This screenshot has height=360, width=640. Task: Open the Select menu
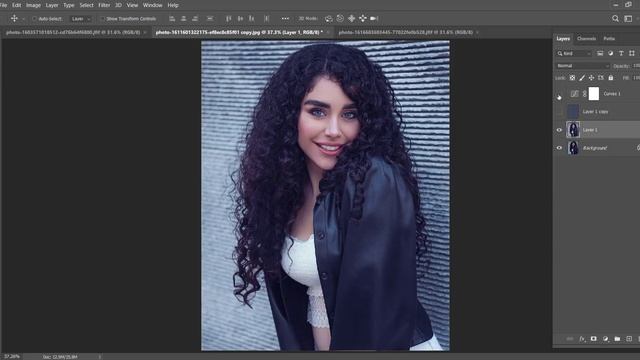point(86,5)
